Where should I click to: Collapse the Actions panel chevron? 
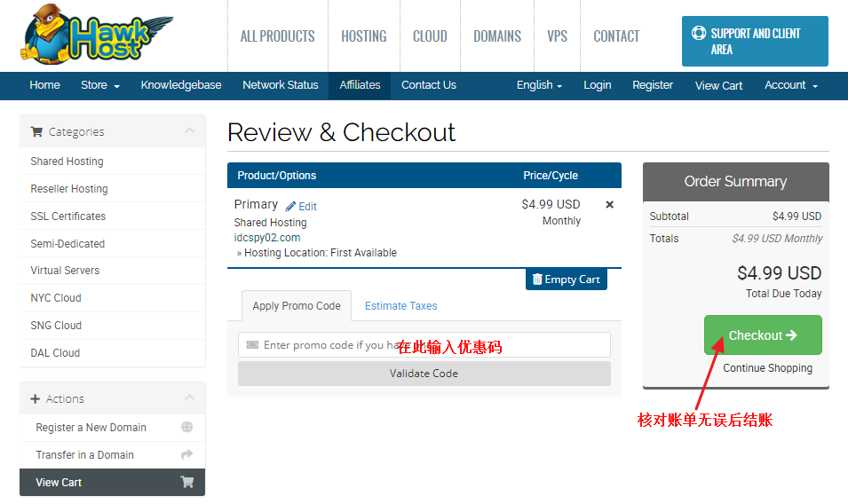[189, 398]
